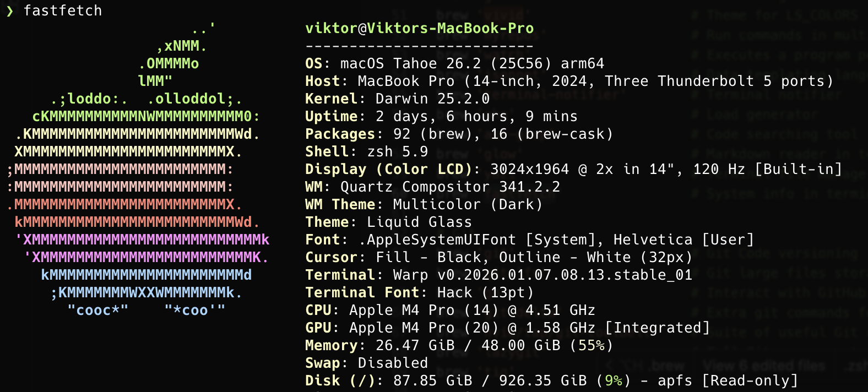Image resolution: width=868 pixels, height=392 pixels.
Task: Click the 'WM: Quartz Compositor 341.2.2' line
Action: (x=433, y=187)
